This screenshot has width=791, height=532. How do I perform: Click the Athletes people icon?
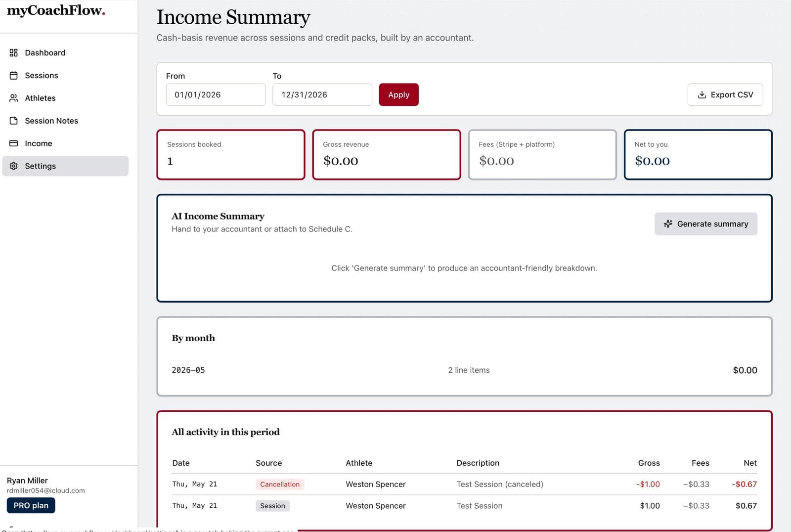pyautogui.click(x=14, y=98)
